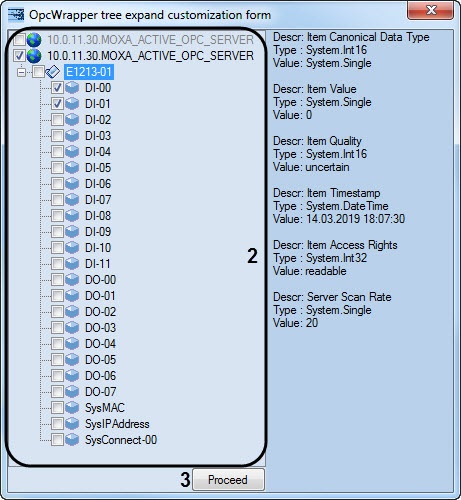Screen dimensions: 461x500
Task: Click the Proceed button
Action: pos(228,480)
